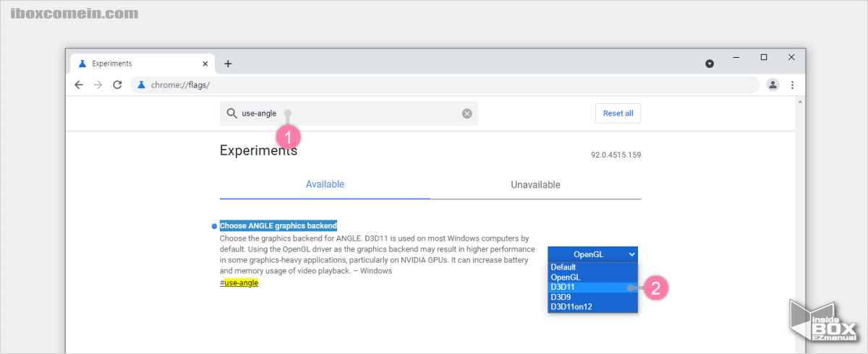Click the back navigation arrow

[x=79, y=85]
